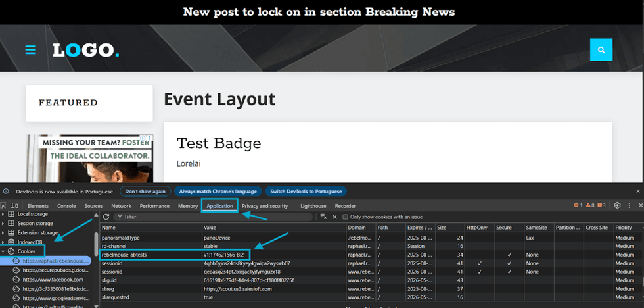Click the issues count badge showing 3

pyautogui.click(x=601, y=205)
